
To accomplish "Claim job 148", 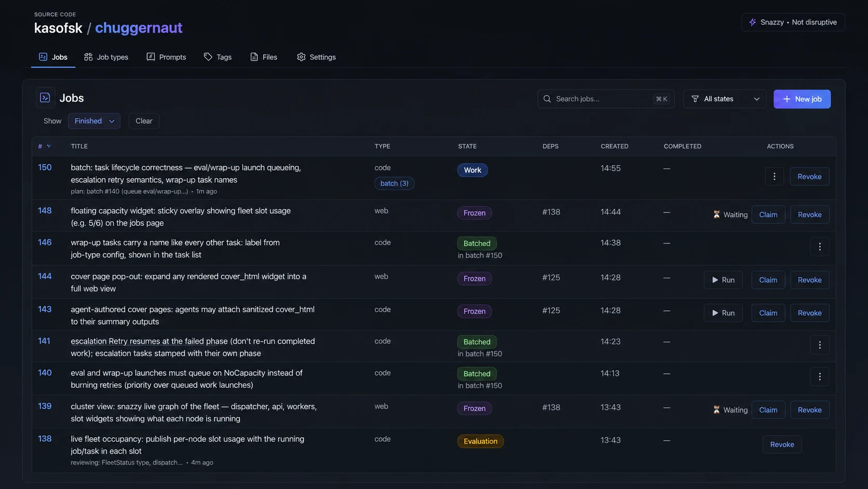I will tap(768, 215).
